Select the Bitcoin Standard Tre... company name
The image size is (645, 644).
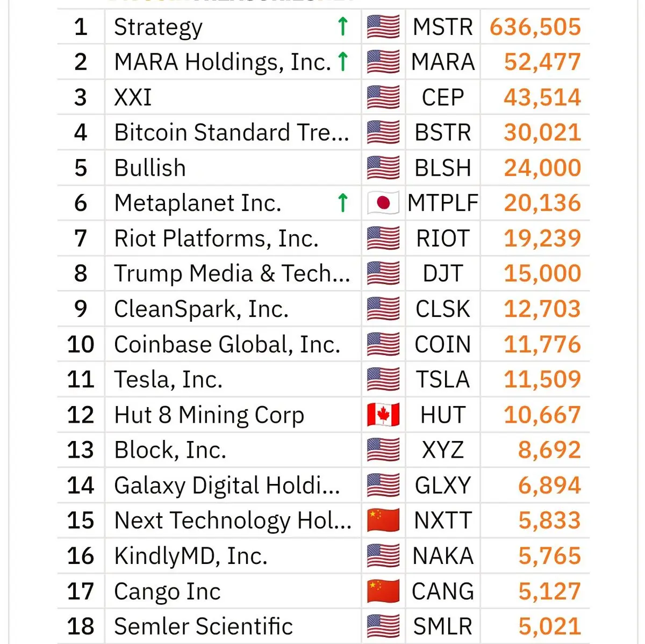tap(232, 132)
